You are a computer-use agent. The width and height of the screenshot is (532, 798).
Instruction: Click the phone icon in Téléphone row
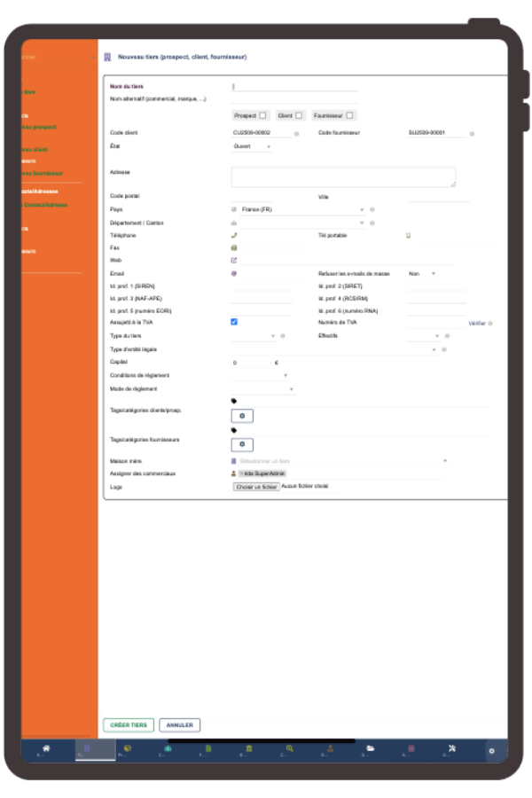(x=234, y=235)
